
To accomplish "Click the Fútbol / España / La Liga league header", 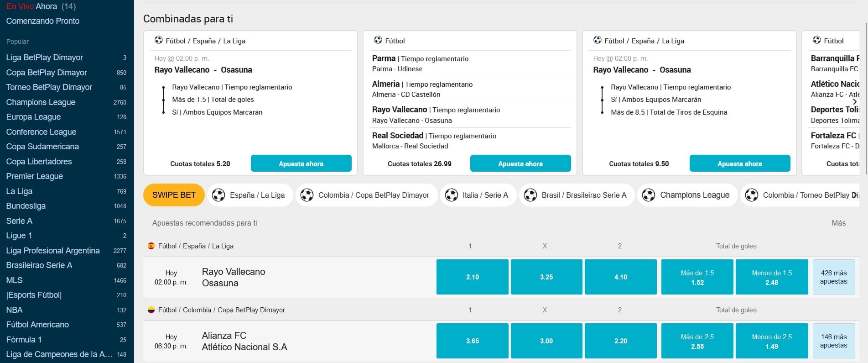I will (196, 246).
